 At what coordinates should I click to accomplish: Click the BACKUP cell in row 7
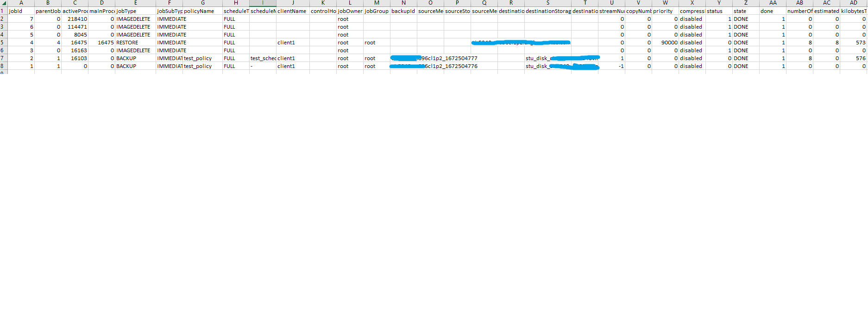(136, 58)
